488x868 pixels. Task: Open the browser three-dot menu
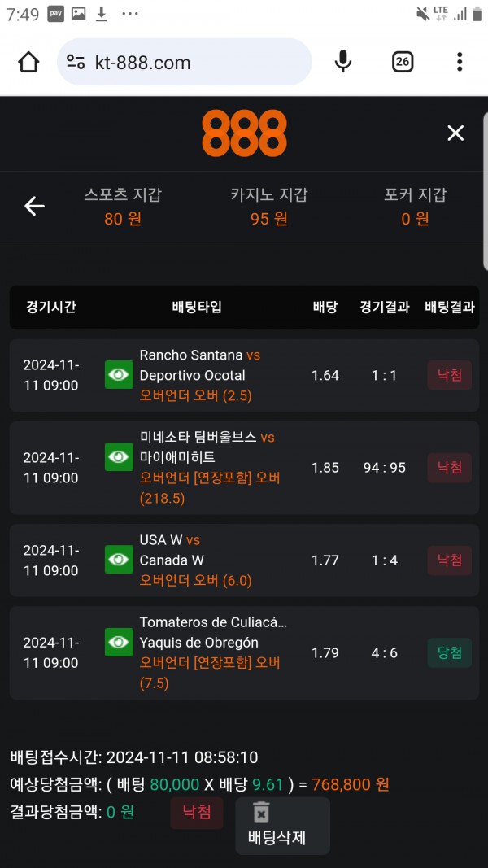pyautogui.click(x=460, y=62)
